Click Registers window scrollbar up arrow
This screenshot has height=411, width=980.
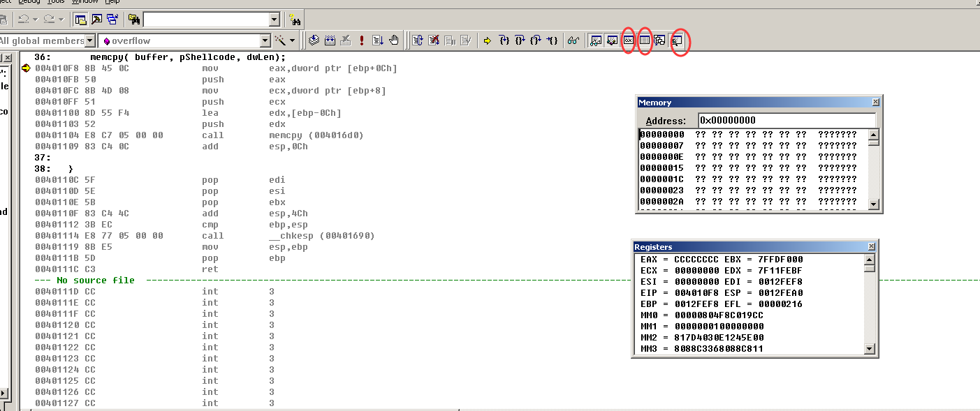click(x=870, y=259)
